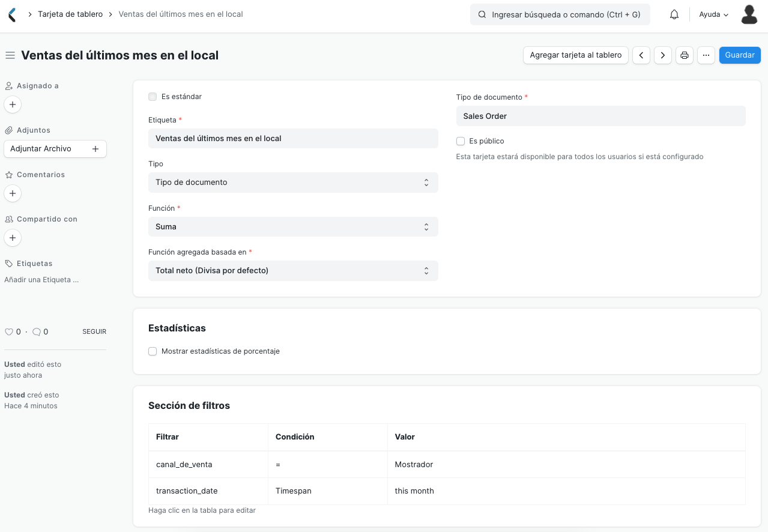768x532 pixels.
Task: Click the transaction_date filter cell
Action: [x=208, y=491]
